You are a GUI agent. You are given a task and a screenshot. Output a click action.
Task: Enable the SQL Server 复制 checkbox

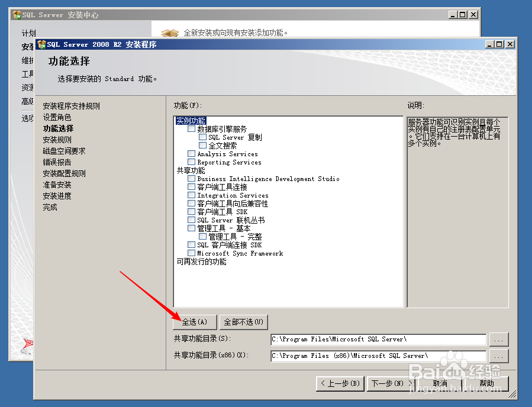[202, 137]
